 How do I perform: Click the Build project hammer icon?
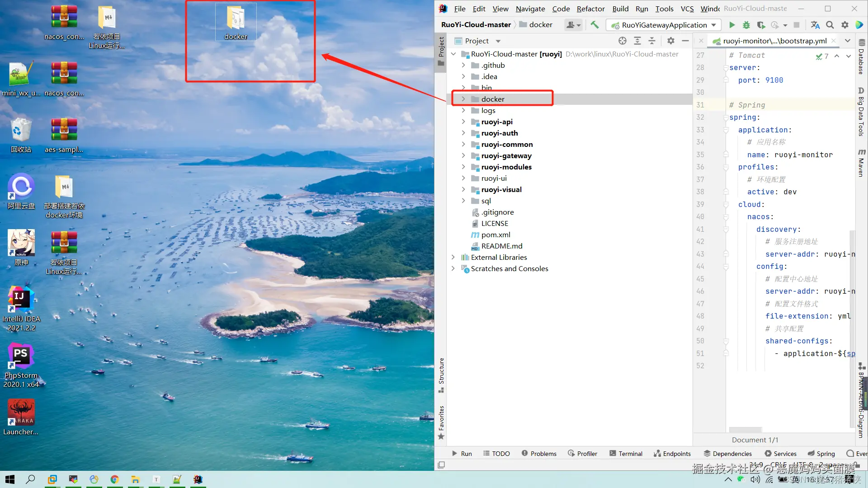[594, 25]
